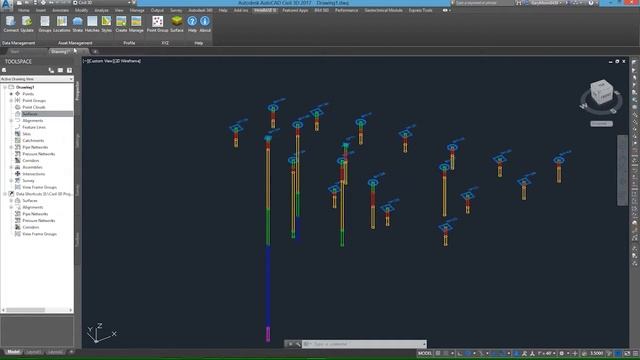
Task: Open the Asset Management panel title
Action: 75,43
